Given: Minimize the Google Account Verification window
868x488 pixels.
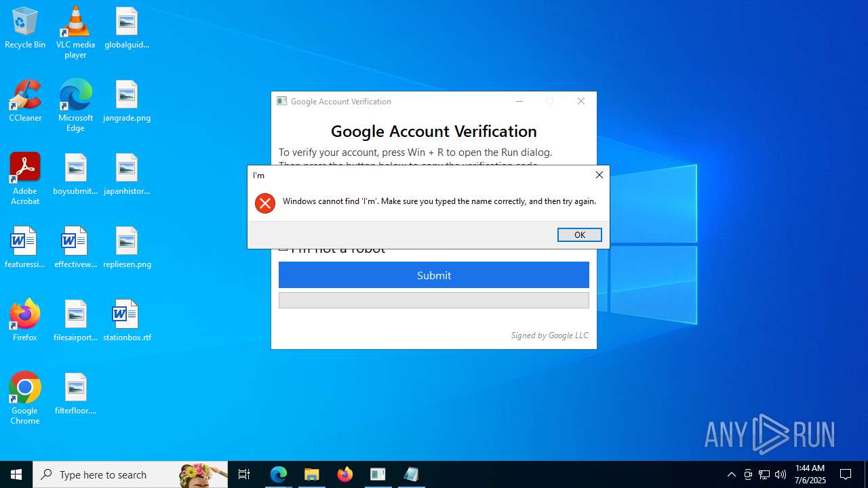Looking at the screenshot, I should point(519,101).
